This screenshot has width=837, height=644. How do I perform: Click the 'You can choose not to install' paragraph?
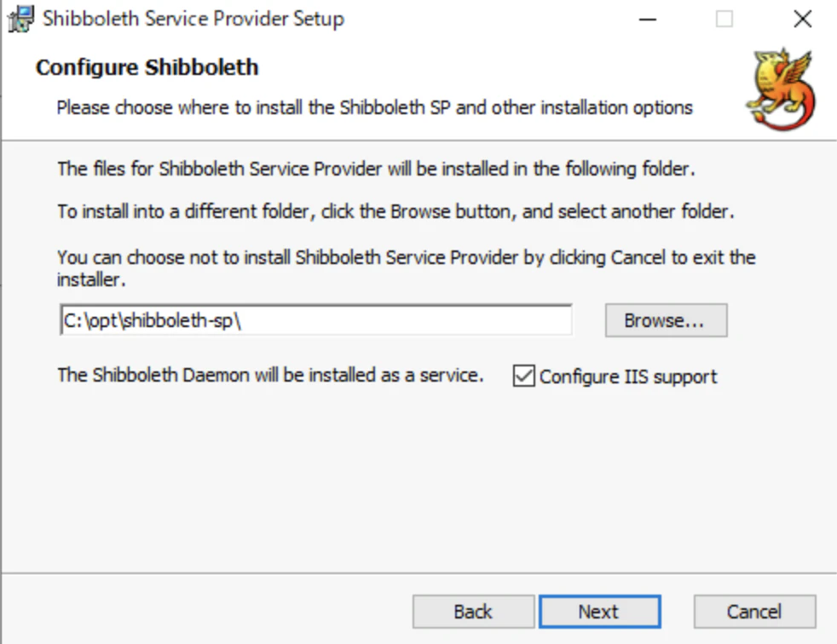[x=407, y=268]
